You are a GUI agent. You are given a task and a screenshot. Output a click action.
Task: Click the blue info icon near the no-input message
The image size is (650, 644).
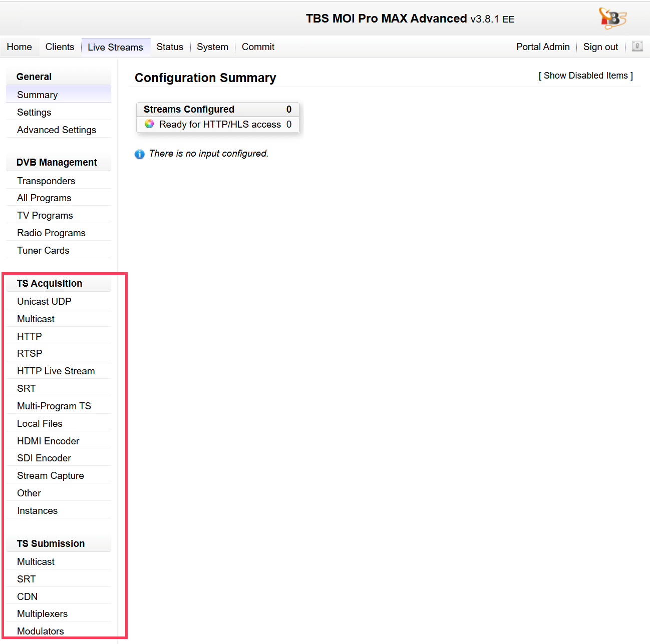[x=140, y=154]
